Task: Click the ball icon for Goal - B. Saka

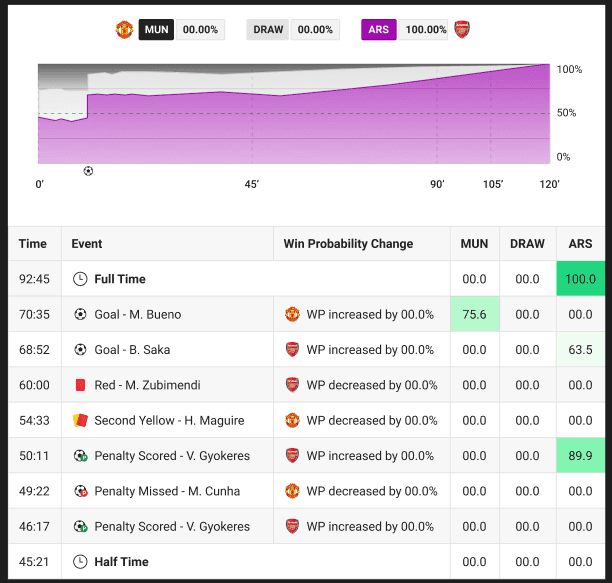Action: click(80, 349)
